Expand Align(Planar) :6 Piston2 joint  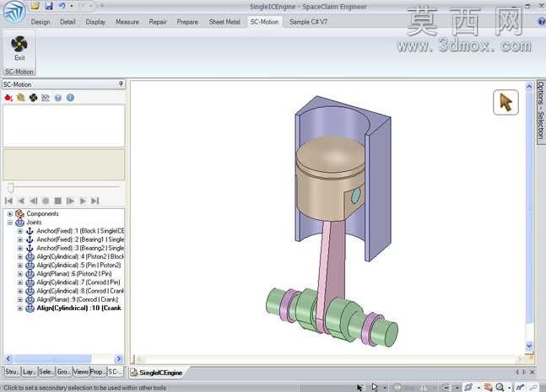[20, 274]
